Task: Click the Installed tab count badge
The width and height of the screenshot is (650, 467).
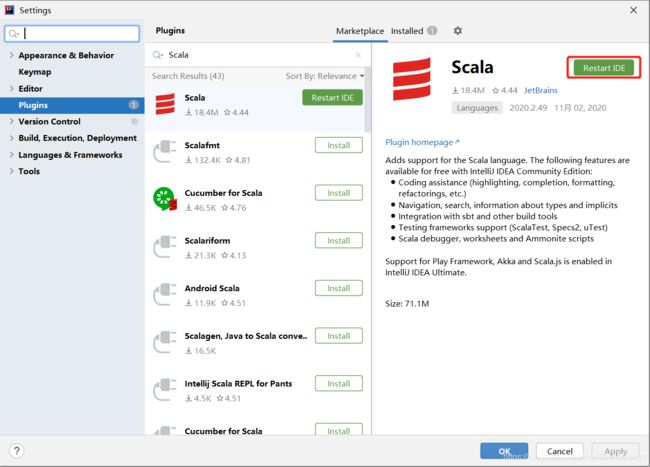Action: 432,31
